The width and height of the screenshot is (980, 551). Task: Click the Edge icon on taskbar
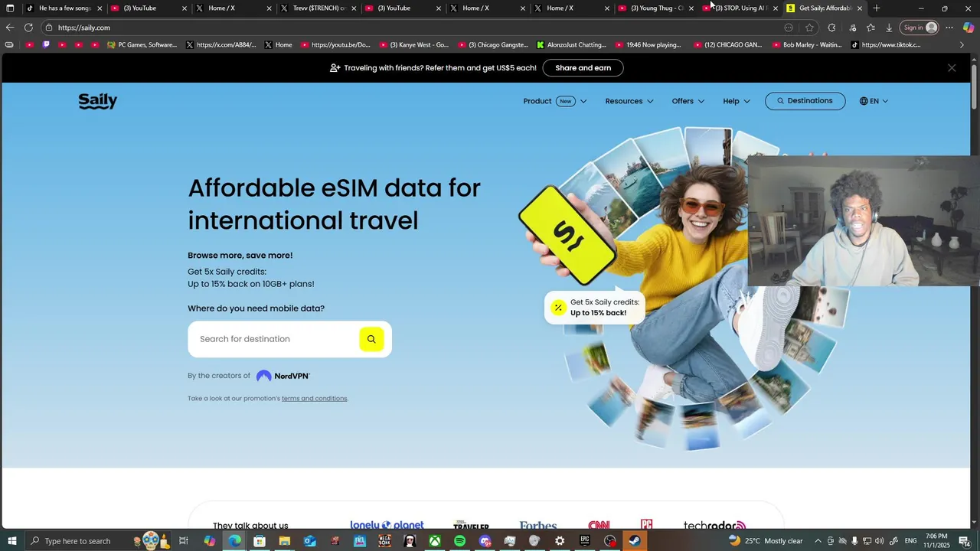234,541
